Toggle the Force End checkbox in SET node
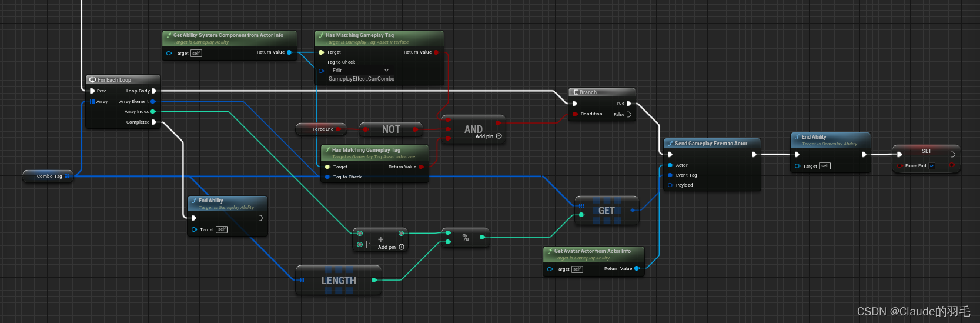The height and width of the screenshot is (323, 980). tap(932, 166)
